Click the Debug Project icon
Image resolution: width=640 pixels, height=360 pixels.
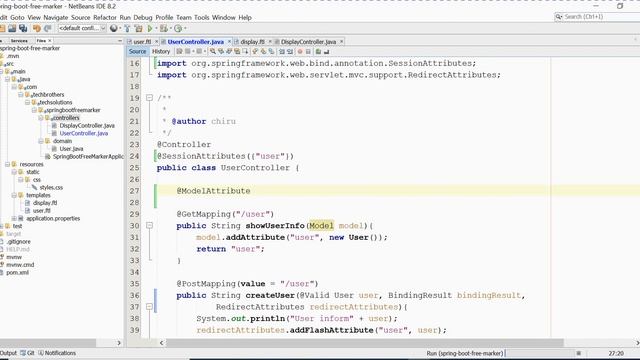coord(164,28)
